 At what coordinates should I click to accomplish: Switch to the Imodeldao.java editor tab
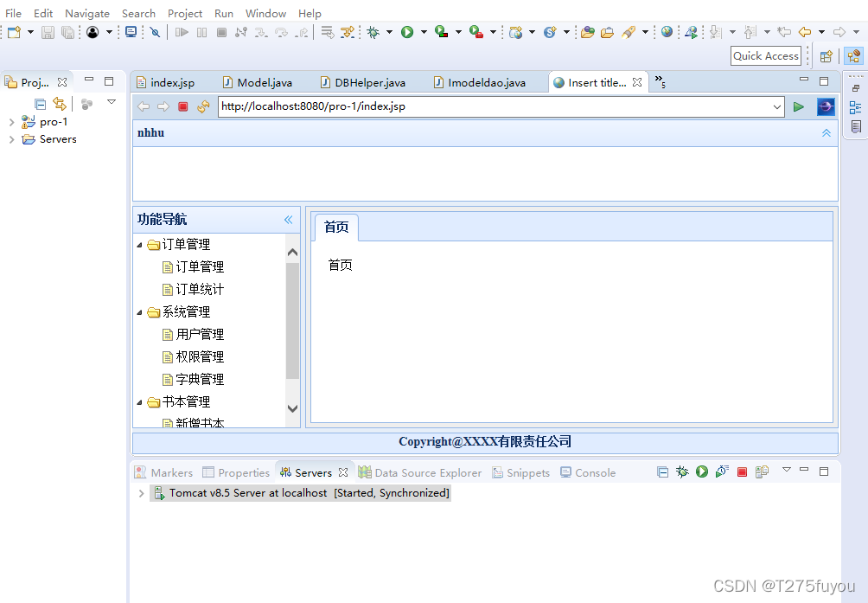click(x=480, y=82)
